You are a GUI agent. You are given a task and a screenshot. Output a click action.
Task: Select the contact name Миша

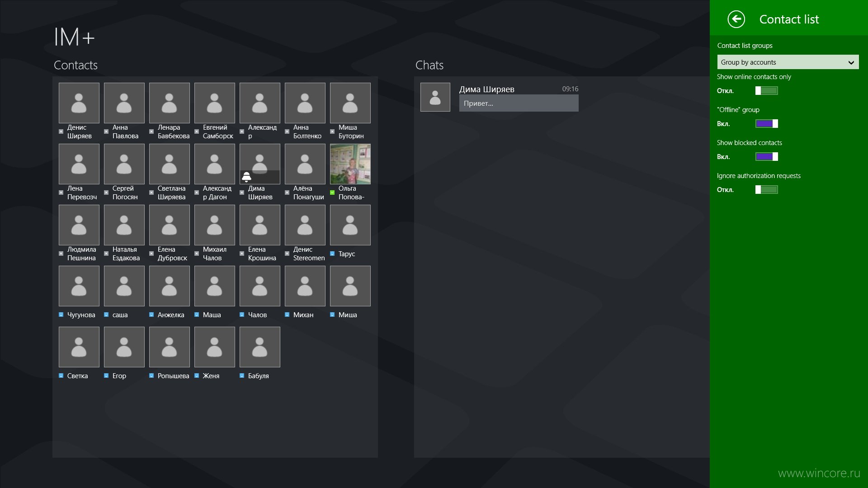348,315
